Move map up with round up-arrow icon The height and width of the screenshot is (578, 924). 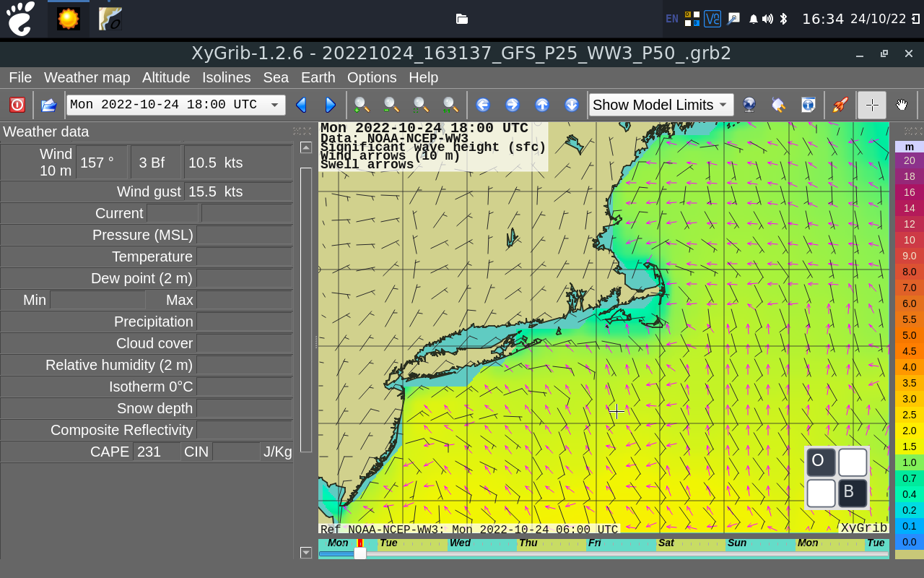(542, 105)
